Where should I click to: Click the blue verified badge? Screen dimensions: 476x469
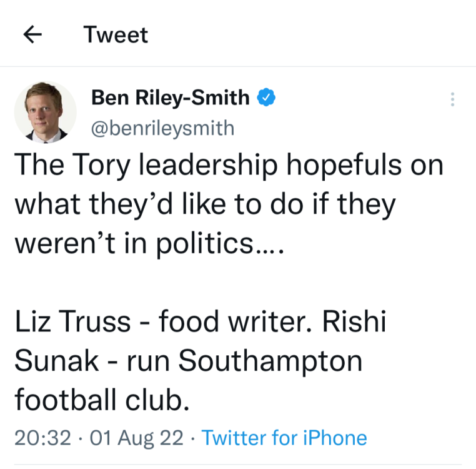tap(267, 98)
